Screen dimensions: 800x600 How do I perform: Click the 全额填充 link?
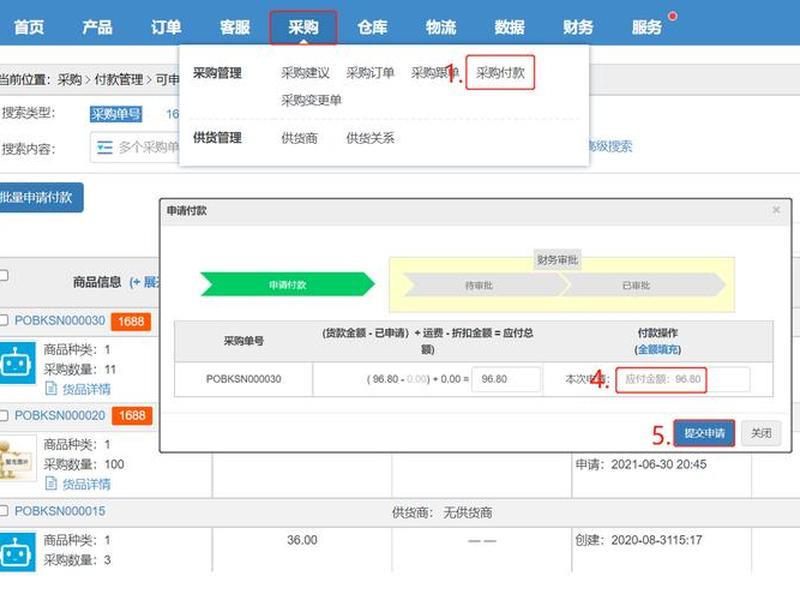(x=658, y=349)
